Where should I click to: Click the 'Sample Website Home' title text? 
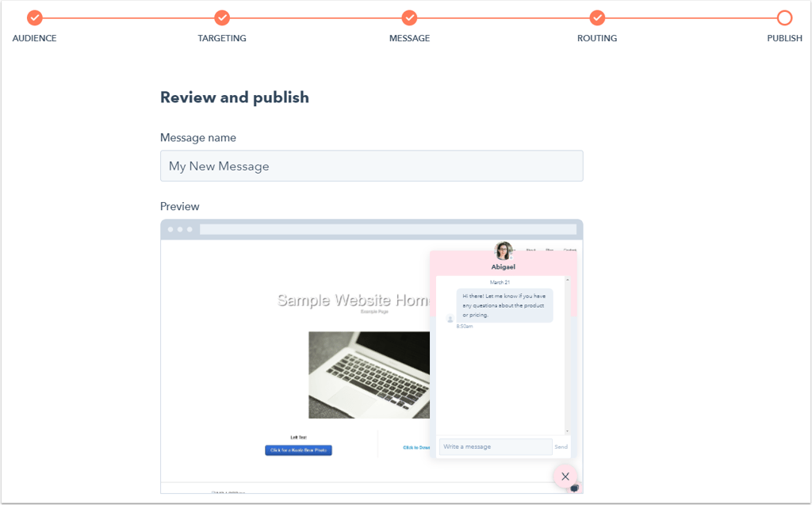(354, 300)
